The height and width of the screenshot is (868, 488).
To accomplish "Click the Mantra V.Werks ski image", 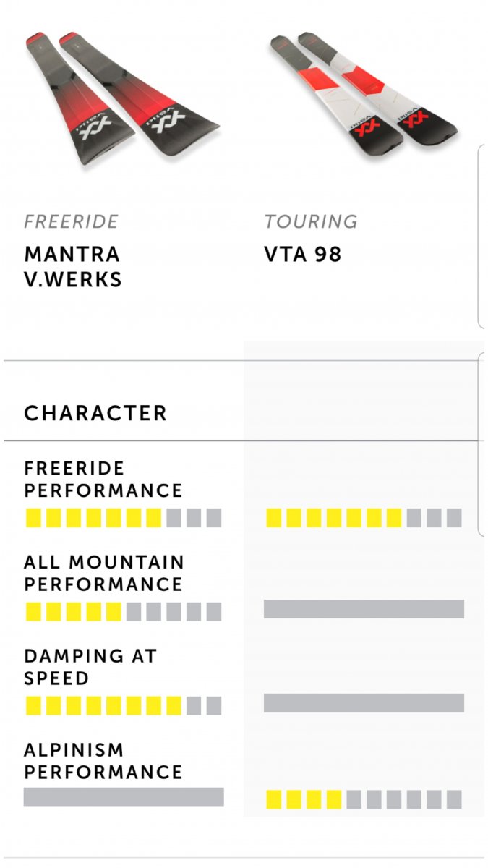I will [123, 98].
